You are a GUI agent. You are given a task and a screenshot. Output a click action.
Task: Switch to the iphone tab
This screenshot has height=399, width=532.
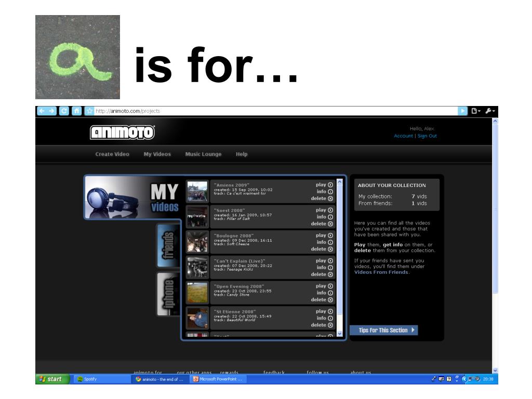click(x=168, y=294)
